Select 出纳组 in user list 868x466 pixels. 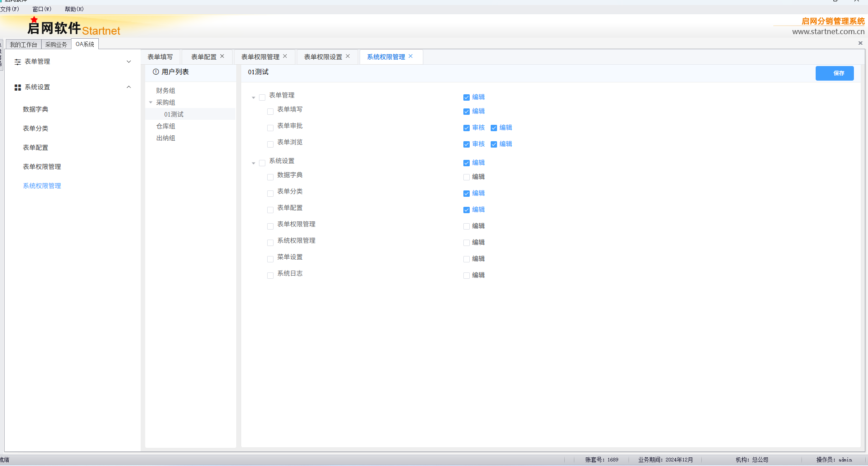click(166, 138)
